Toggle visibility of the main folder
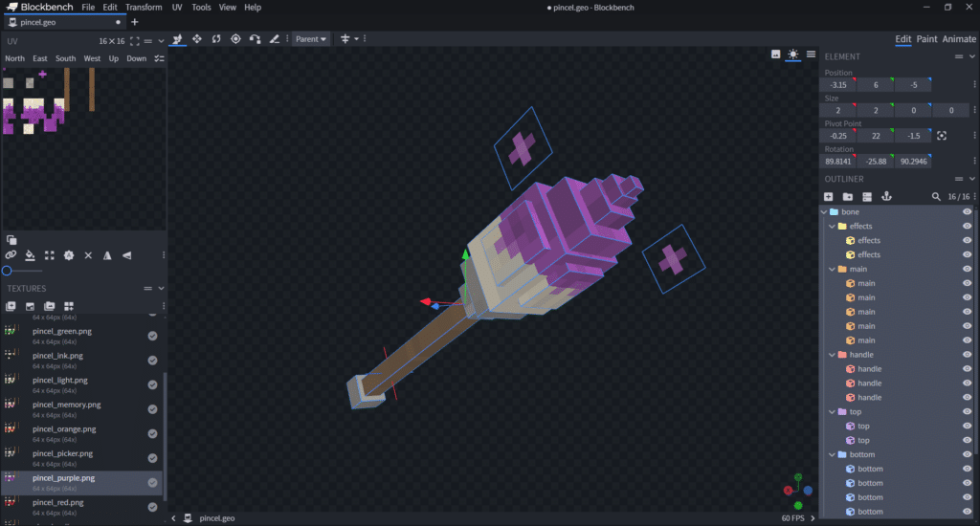Viewport: 980px width, 526px height. click(x=967, y=270)
